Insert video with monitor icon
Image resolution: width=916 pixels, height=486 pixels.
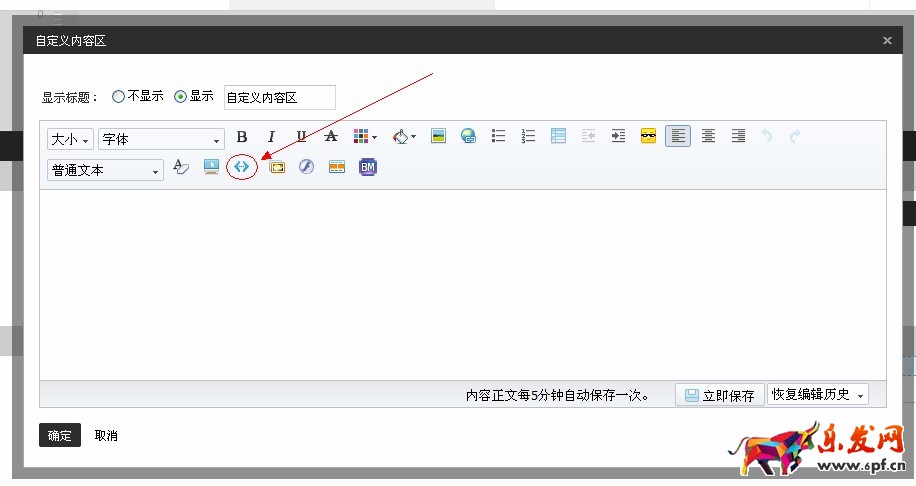point(211,167)
